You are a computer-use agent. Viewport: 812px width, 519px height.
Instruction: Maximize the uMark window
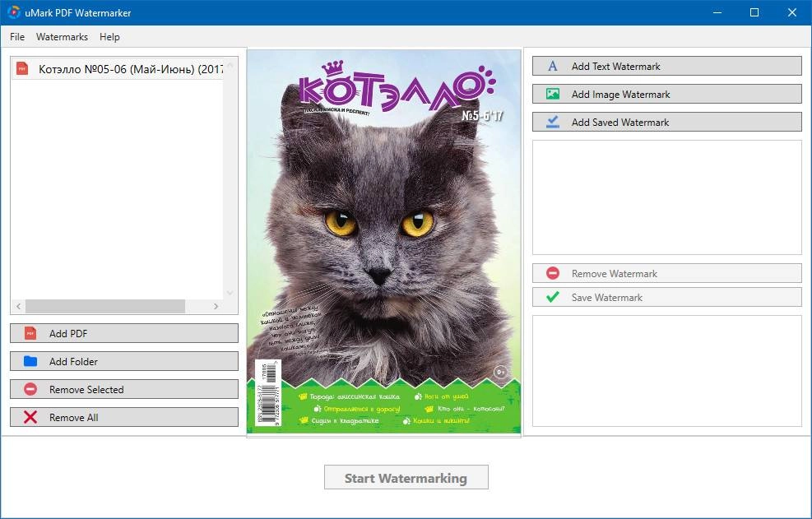[x=754, y=12]
